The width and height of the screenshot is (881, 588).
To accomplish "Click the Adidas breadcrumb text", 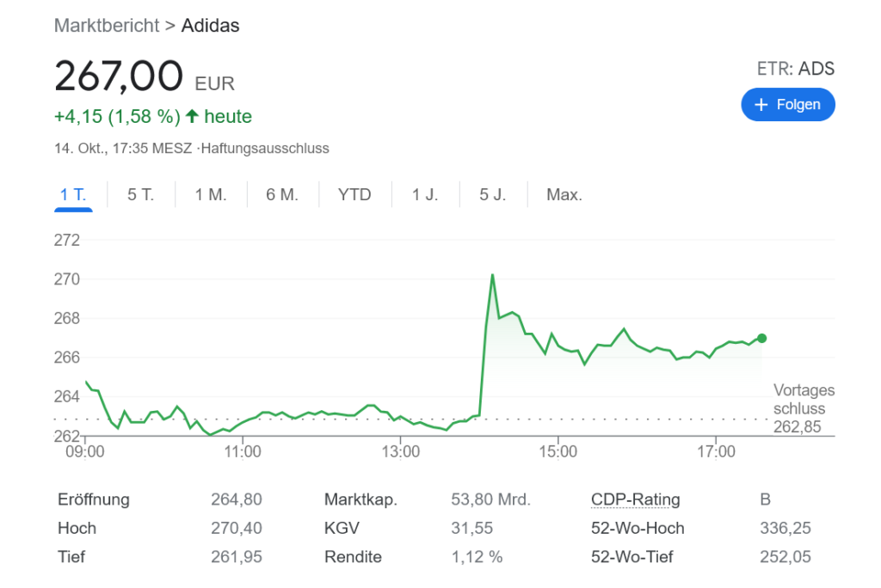I will coord(210,26).
